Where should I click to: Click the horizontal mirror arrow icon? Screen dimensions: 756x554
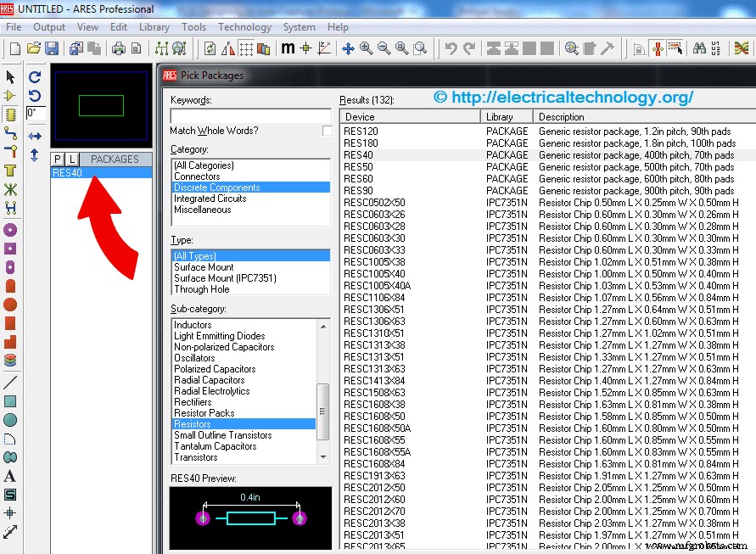click(x=35, y=136)
